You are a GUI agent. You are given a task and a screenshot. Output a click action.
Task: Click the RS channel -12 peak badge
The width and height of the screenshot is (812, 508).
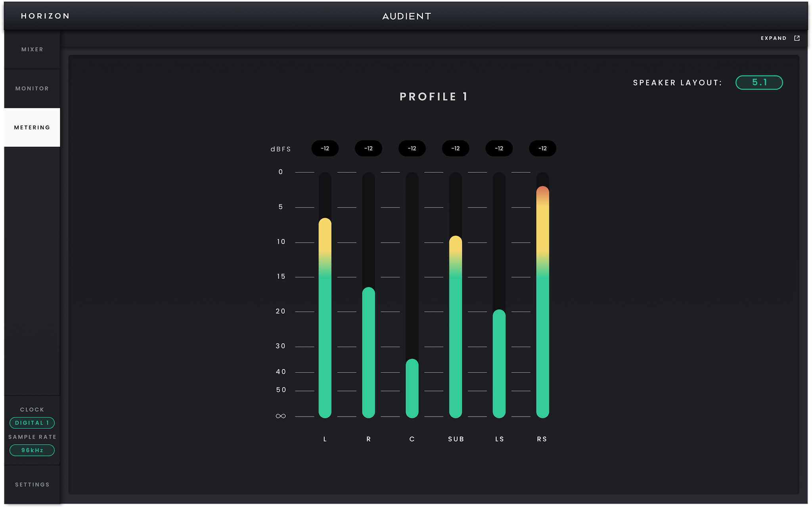(x=542, y=148)
